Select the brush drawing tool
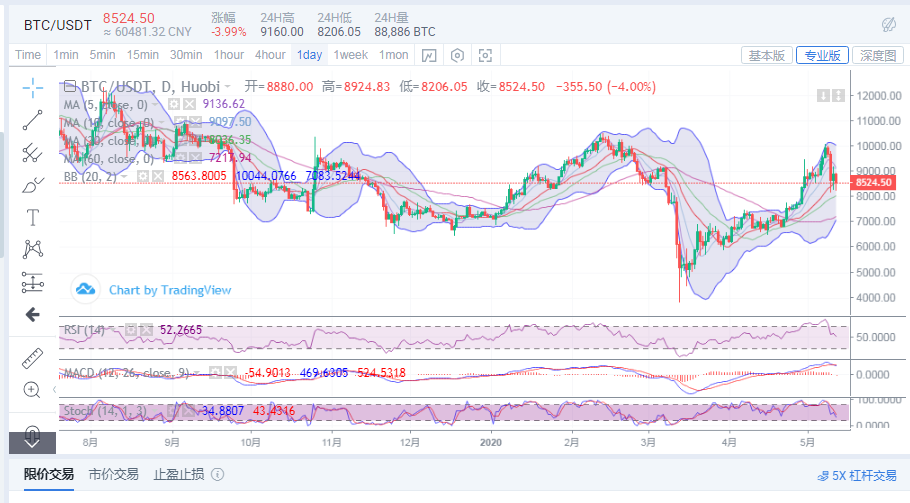This screenshot has height=503, width=910. (32, 184)
